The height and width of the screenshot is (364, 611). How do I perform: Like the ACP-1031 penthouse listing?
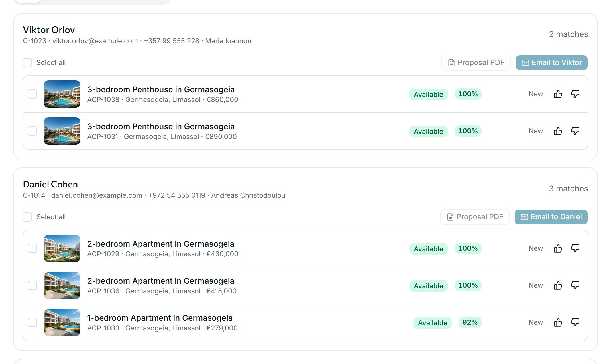pyautogui.click(x=558, y=131)
